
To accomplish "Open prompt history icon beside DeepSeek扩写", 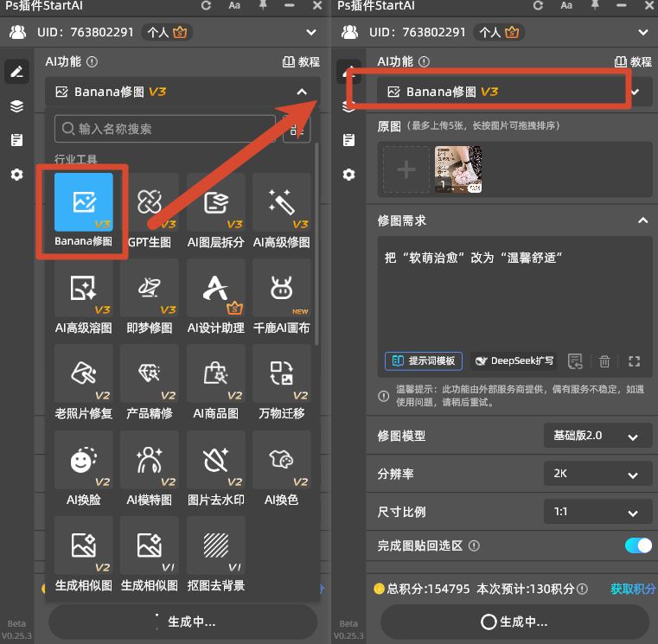I will coord(575,361).
